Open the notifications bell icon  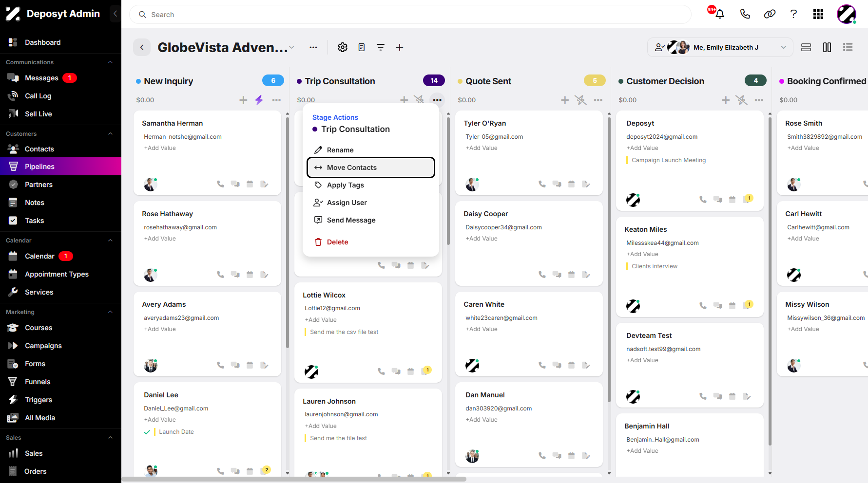pyautogui.click(x=719, y=14)
